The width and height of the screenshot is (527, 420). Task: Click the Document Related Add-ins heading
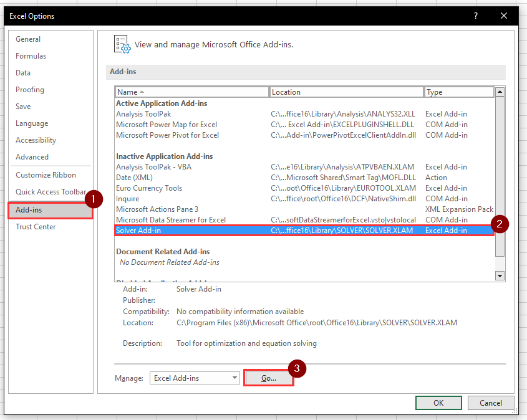[163, 252]
